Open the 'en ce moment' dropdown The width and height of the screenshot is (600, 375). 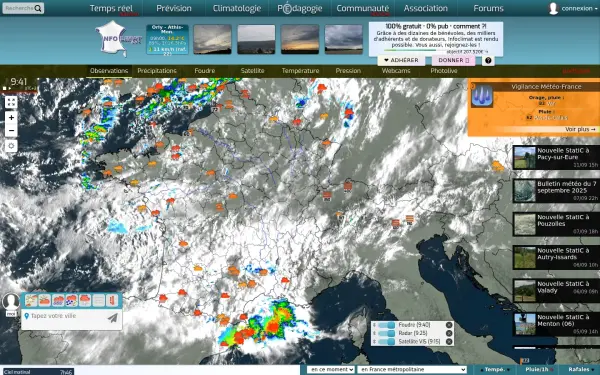[x=331, y=370]
